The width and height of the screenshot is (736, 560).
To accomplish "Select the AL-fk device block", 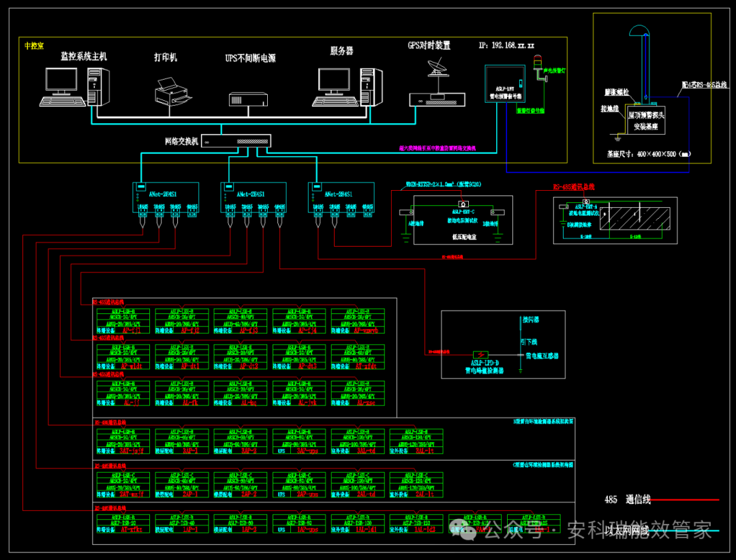I will pos(182,393).
